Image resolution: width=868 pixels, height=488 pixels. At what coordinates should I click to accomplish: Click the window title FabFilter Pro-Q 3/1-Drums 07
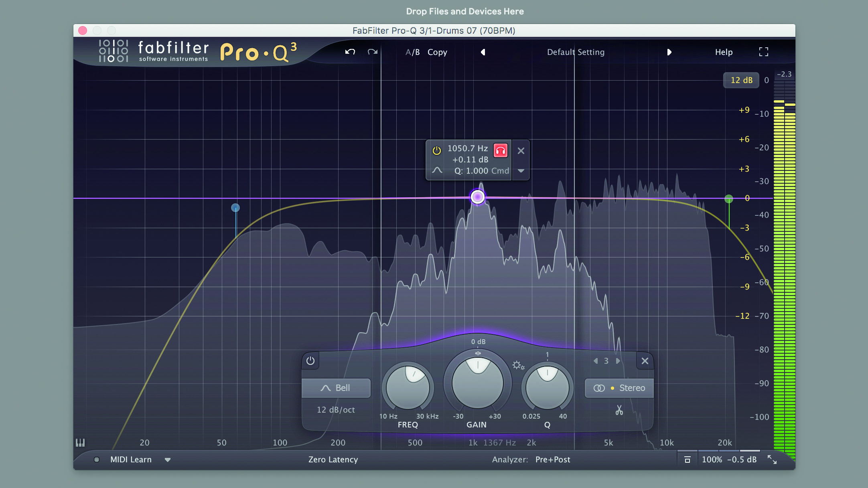434,30
